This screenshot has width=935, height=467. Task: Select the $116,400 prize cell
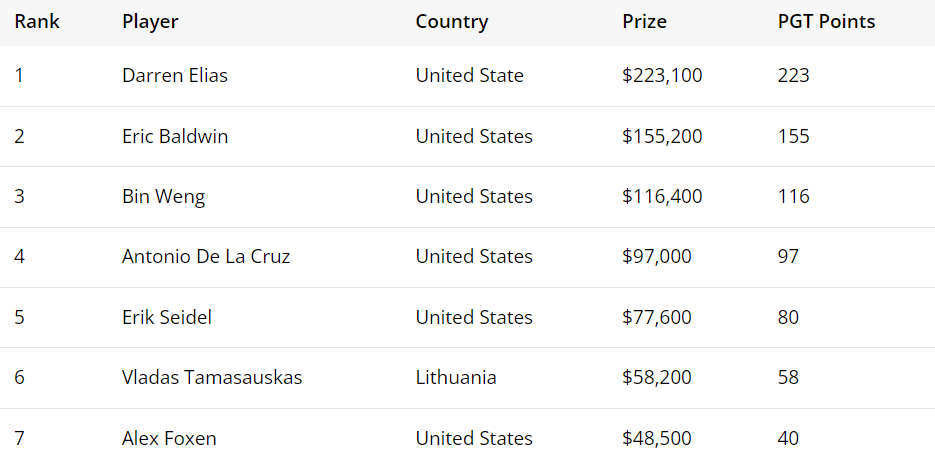click(662, 197)
